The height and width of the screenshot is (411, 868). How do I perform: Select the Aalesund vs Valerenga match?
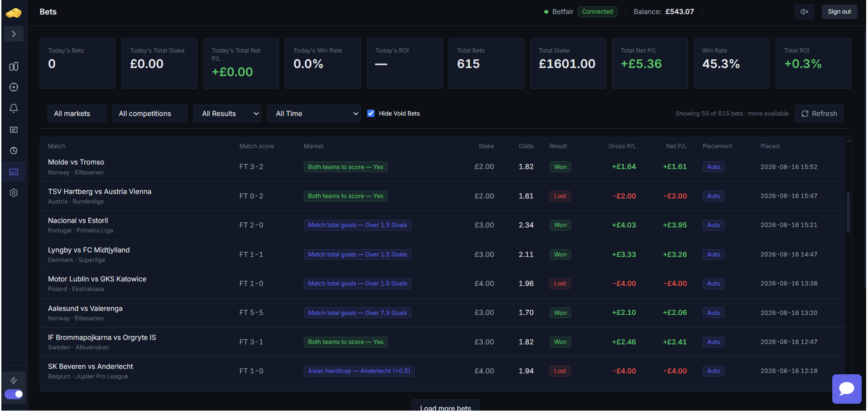click(x=442, y=313)
